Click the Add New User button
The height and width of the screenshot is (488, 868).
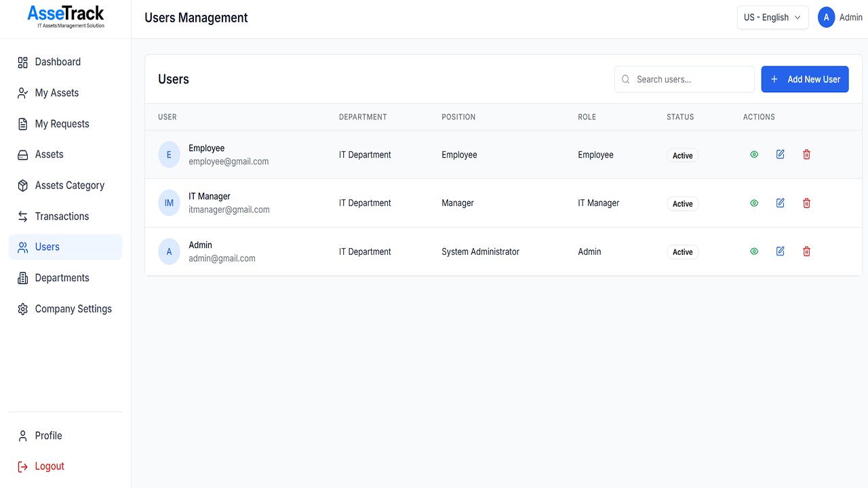804,79
